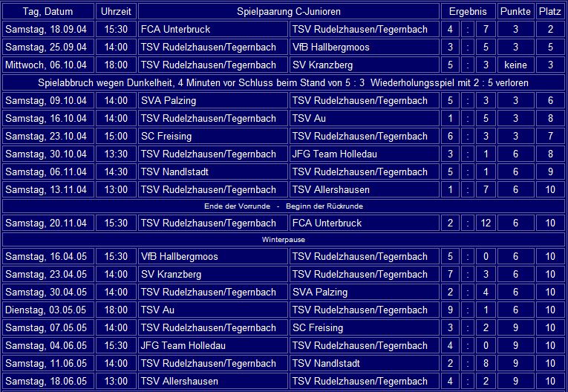This screenshot has height=392, width=568.
Task: Click the score value 12 cell
Action: 486,223
